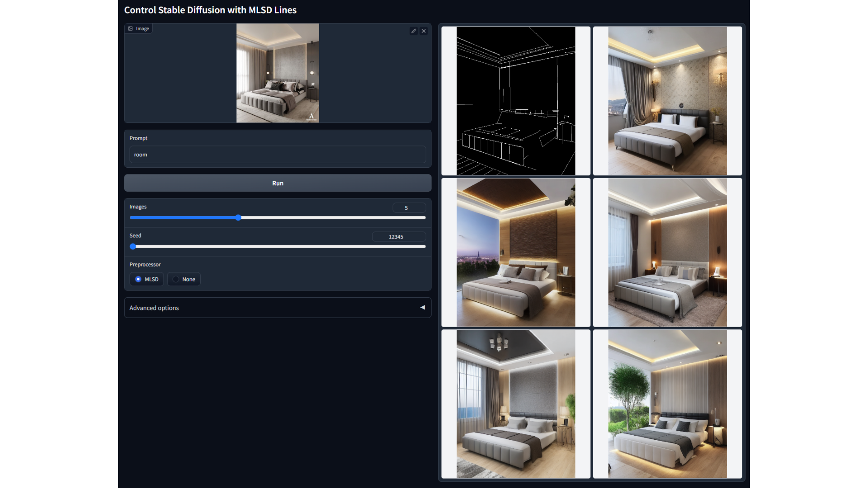Expand the Advanced options section

[x=154, y=308]
